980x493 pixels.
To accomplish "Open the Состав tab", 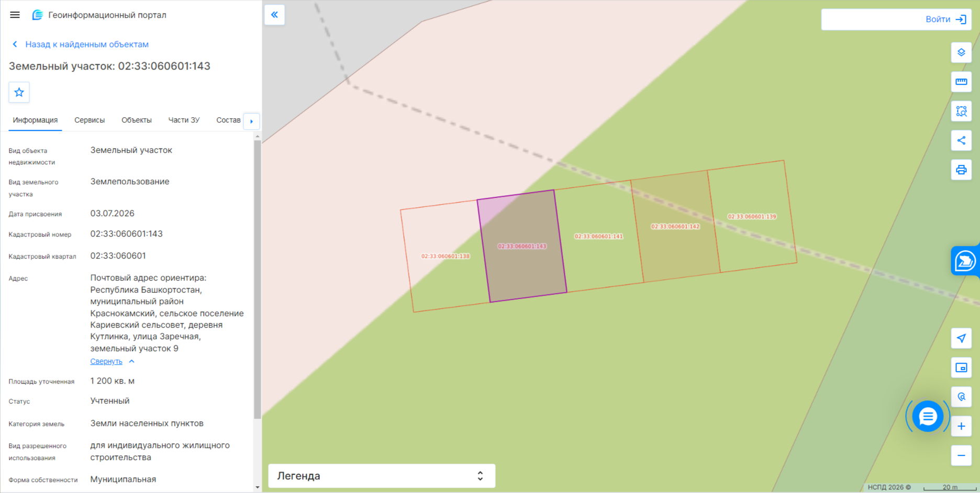I will [x=228, y=120].
